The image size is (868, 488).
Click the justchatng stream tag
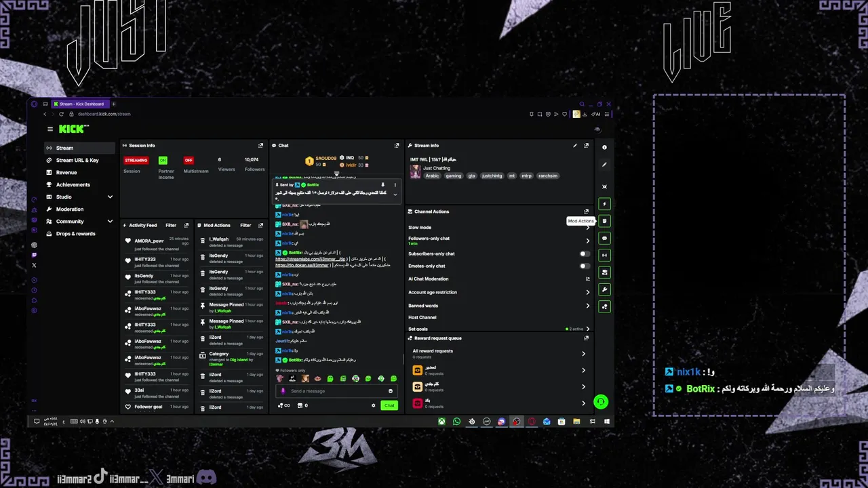pyautogui.click(x=492, y=176)
